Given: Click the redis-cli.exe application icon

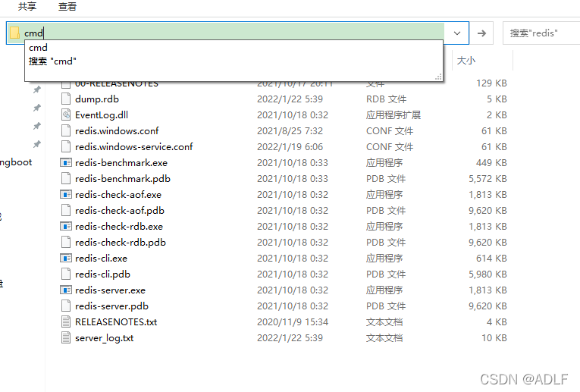Looking at the screenshot, I should (66, 258).
